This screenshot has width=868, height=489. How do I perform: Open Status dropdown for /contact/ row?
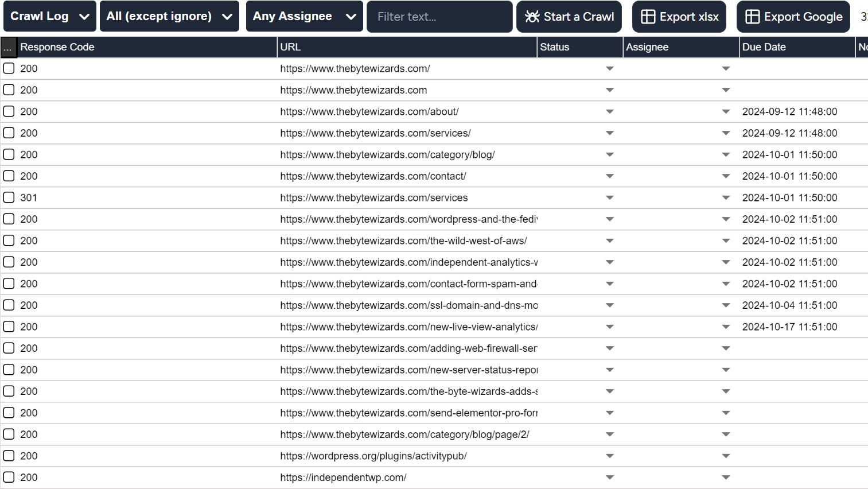click(x=609, y=176)
